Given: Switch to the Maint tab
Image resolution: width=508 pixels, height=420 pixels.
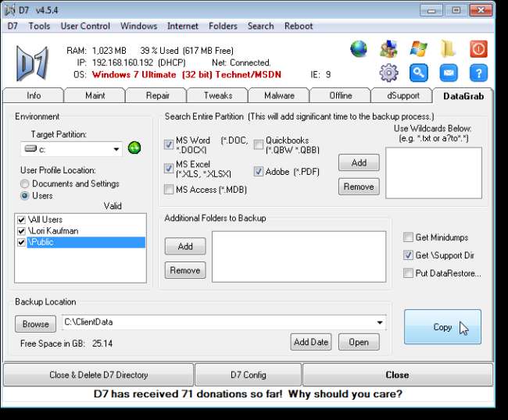Looking at the screenshot, I should click(95, 96).
